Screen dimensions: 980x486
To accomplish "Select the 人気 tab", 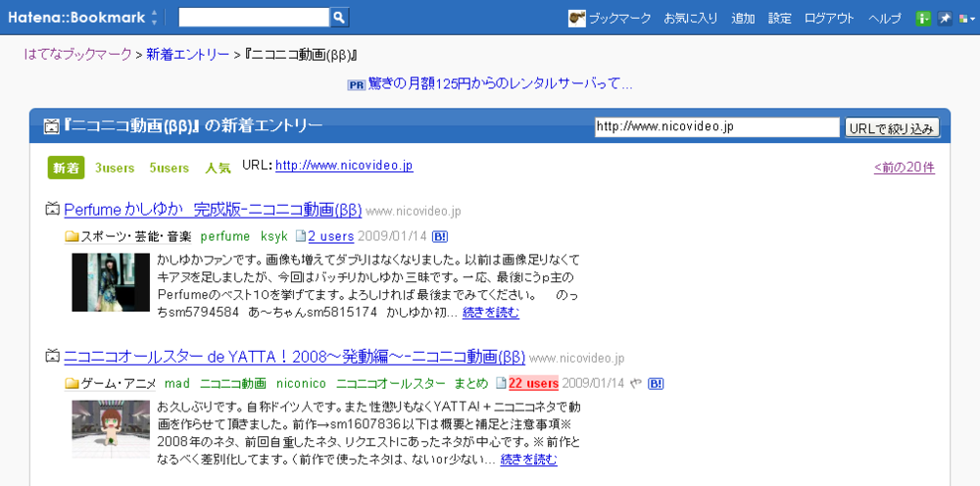I will click(219, 168).
